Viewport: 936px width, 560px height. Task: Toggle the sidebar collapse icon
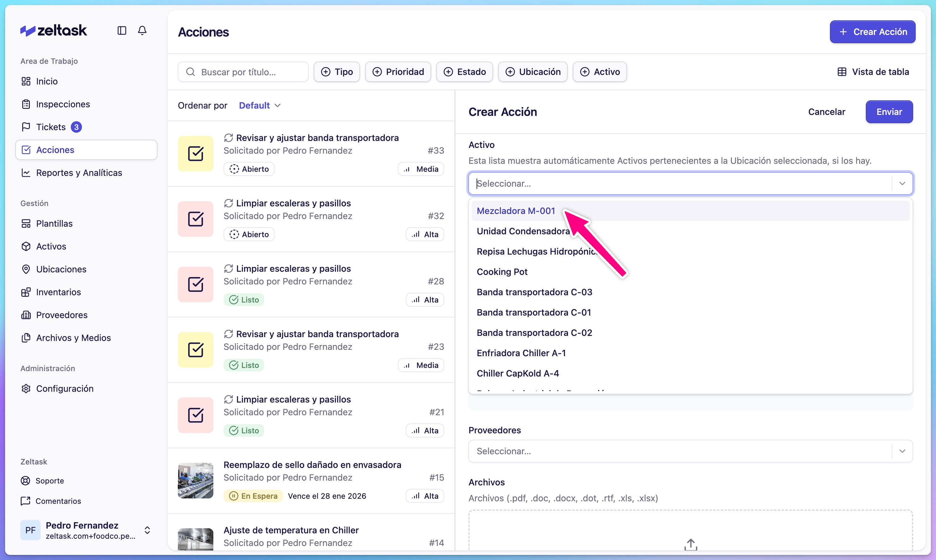click(x=122, y=30)
